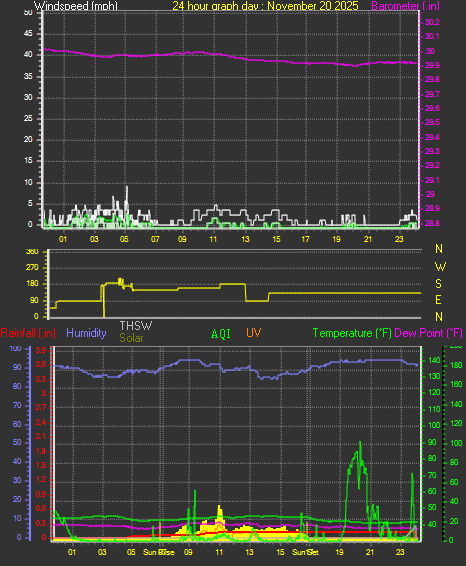Screen dimensions: 466x566
Task: Click the 25 mph windspeed scale value
Action: tap(28, 118)
